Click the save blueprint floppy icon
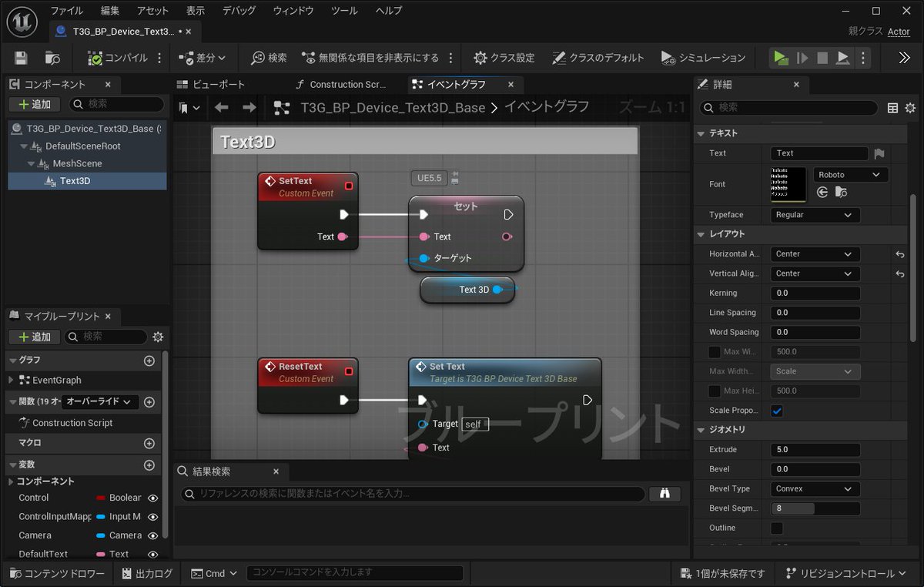The image size is (924, 587). point(21,58)
